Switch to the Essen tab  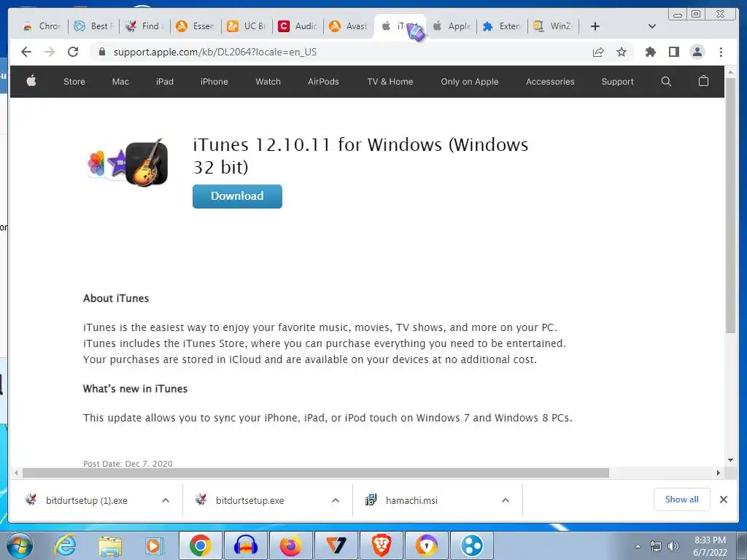196,26
